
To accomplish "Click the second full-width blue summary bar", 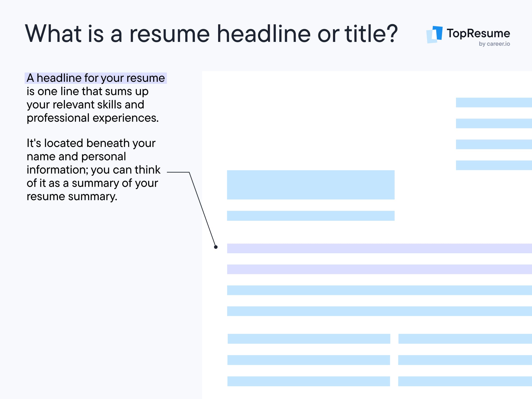I will (379, 311).
